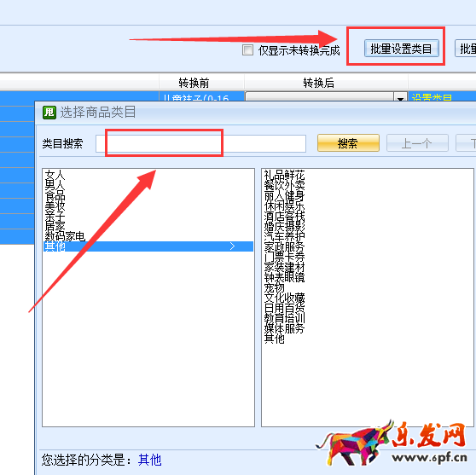Click the green app icon in dialog title

pyautogui.click(x=49, y=113)
